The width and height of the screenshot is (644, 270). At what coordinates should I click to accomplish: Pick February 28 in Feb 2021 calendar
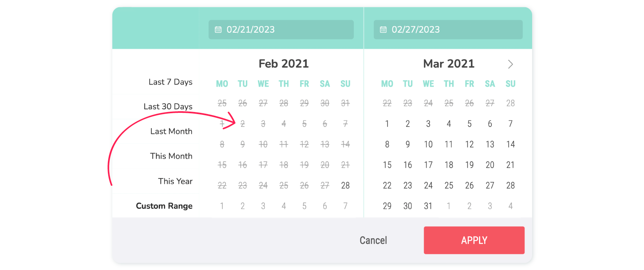point(345,185)
